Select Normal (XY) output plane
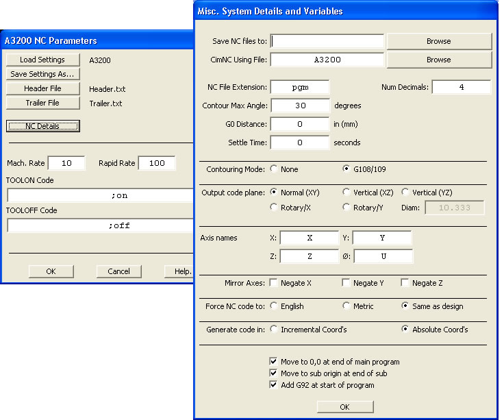504x420 pixels. (x=294, y=193)
